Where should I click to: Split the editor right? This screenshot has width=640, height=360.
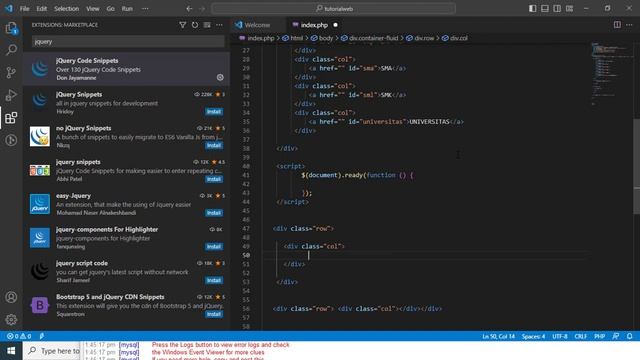point(617,25)
